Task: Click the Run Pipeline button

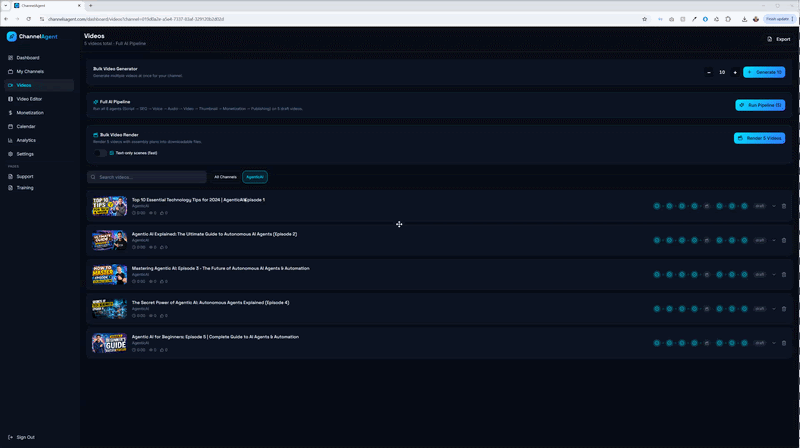Action: point(759,105)
